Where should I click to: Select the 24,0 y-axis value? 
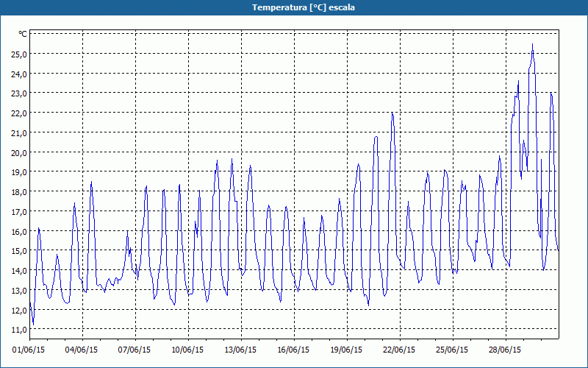[x=19, y=74]
